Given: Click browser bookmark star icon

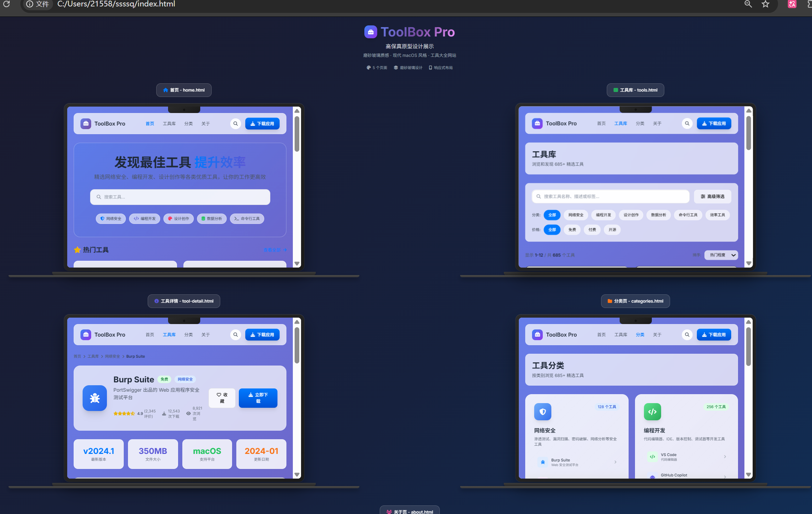Looking at the screenshot, I should coord(765,4).
